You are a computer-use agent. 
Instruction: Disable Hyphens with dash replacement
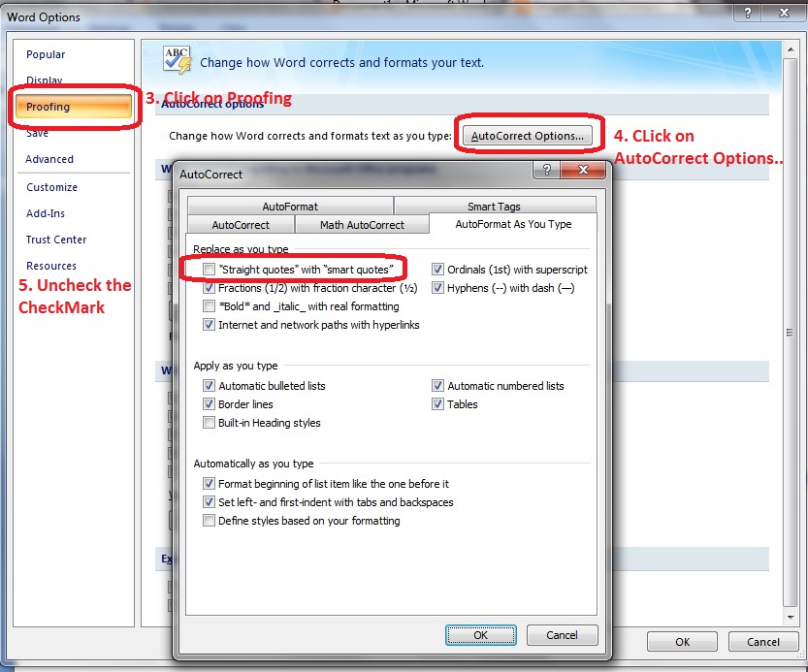point(439,287)
